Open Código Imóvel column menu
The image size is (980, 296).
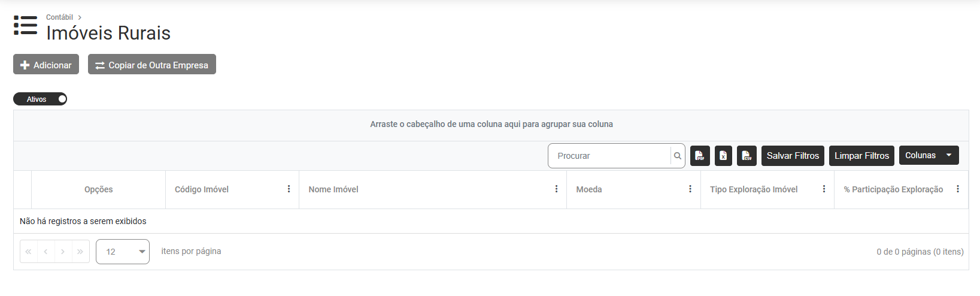point(289,189)
